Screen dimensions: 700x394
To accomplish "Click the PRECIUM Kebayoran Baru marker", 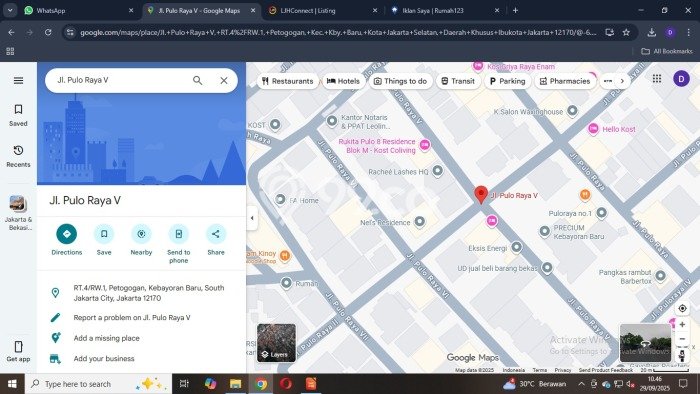I will pyautogui.click(x=544, y=231).
